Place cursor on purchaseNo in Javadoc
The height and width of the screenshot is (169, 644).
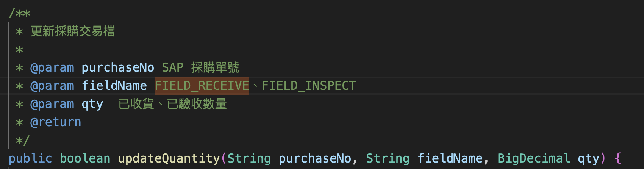point(118,68)
